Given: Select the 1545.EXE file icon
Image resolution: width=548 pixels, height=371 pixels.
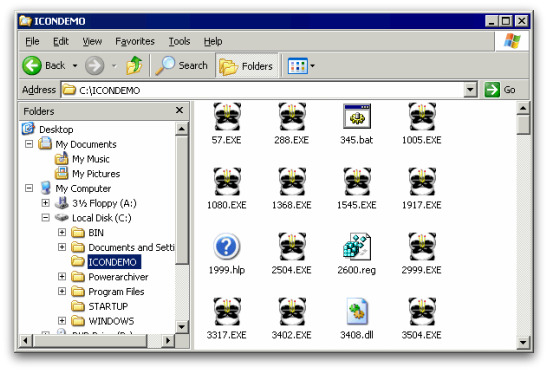Looking at the screenshot, I should click(357, 182).
